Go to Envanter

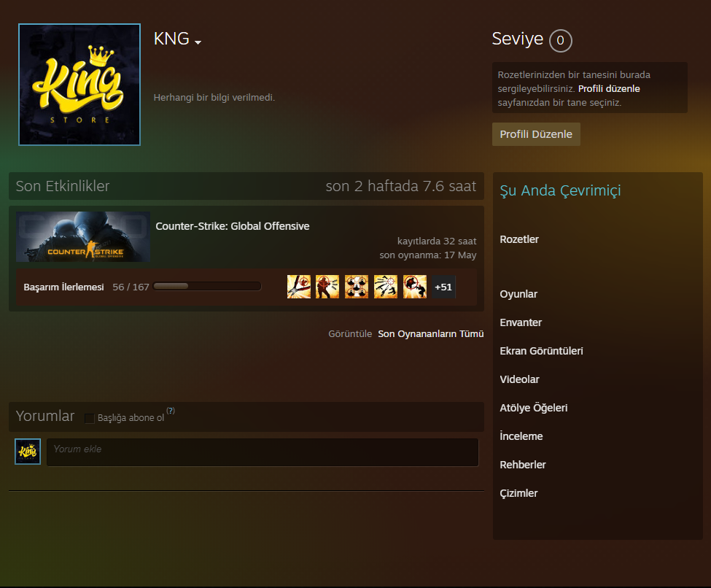(521, 322)
